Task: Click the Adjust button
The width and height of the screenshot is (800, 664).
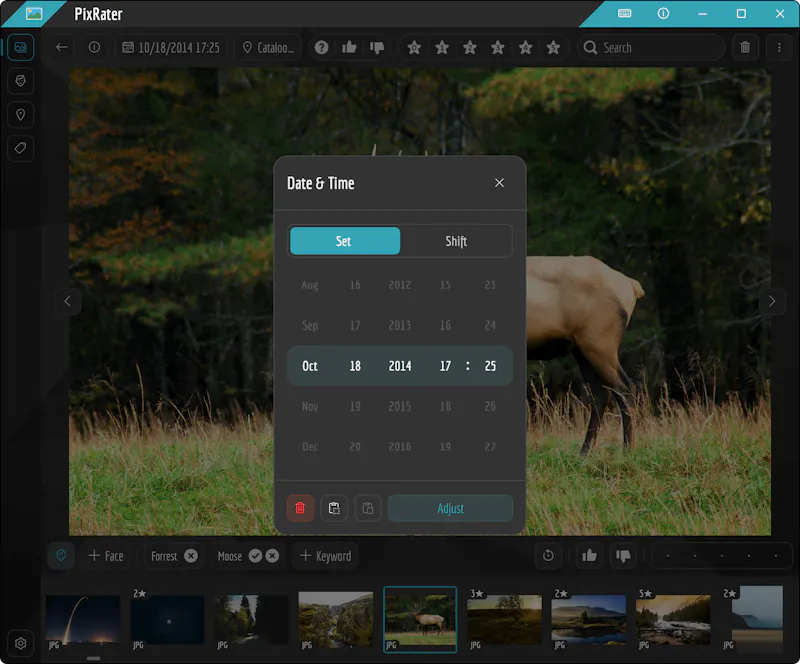Action: 451,508
